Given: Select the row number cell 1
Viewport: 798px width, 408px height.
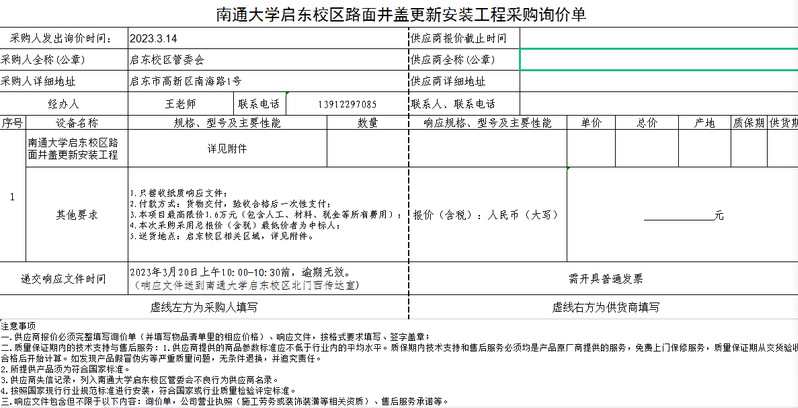Looking at the screenshot, I should coord(12,196).
